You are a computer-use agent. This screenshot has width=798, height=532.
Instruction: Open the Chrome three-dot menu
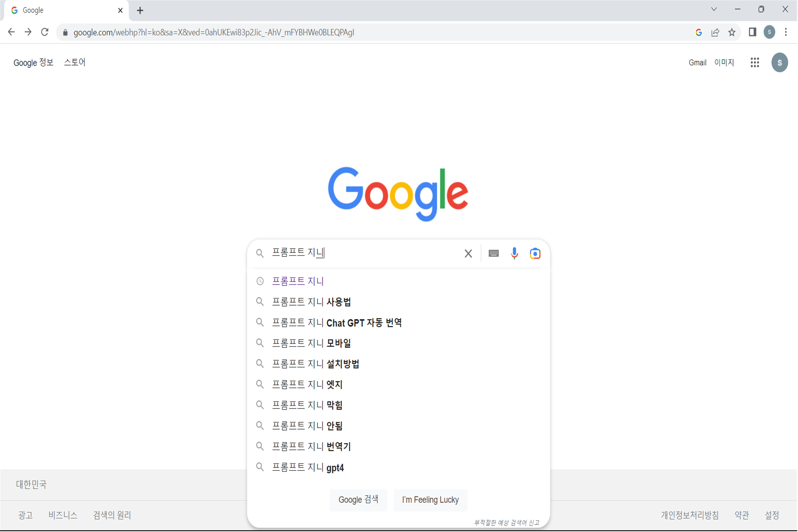786,32
